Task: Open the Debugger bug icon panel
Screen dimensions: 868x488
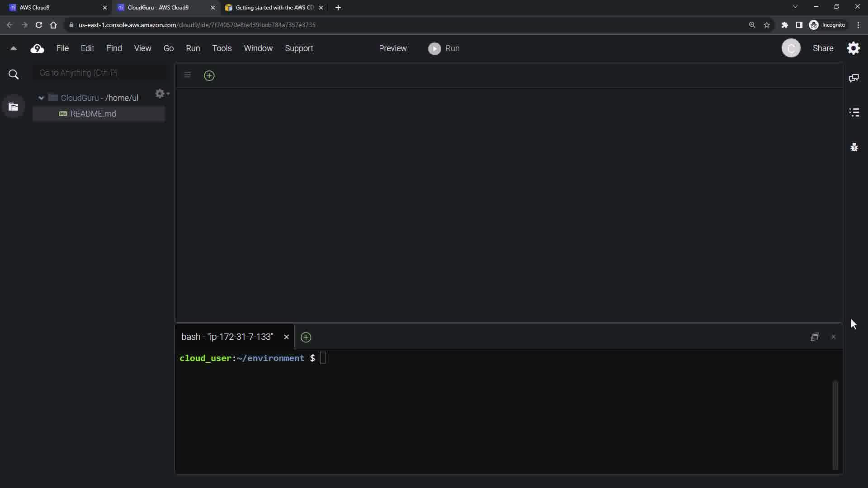Action: coord(854,147)
